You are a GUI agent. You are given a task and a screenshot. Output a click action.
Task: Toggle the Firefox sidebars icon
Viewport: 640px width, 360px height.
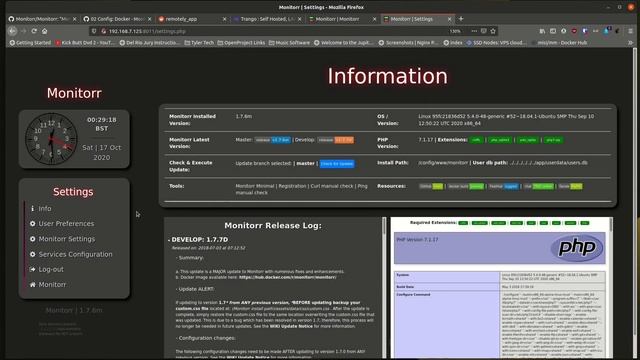click(x=553, y=31)
